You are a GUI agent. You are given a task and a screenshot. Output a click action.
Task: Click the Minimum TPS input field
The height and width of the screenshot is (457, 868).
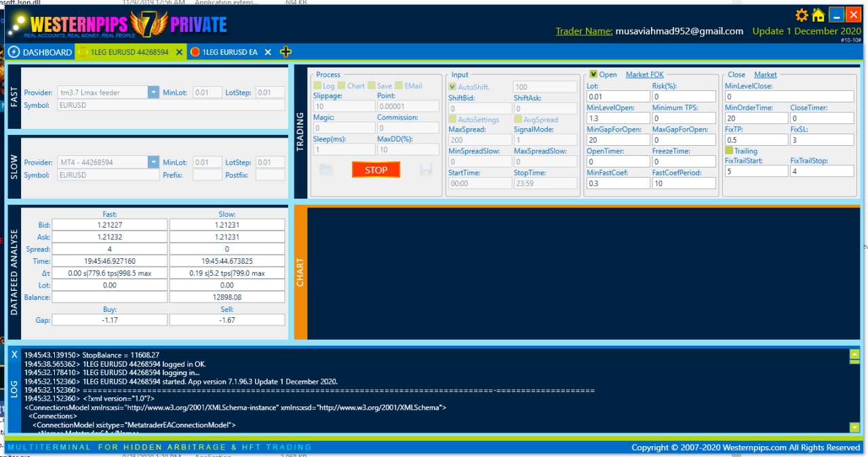pyautogui.click(x=684, y=119)
